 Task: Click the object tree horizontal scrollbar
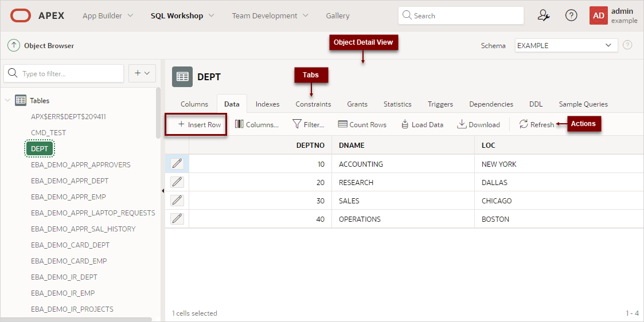[x=76, y=319]
